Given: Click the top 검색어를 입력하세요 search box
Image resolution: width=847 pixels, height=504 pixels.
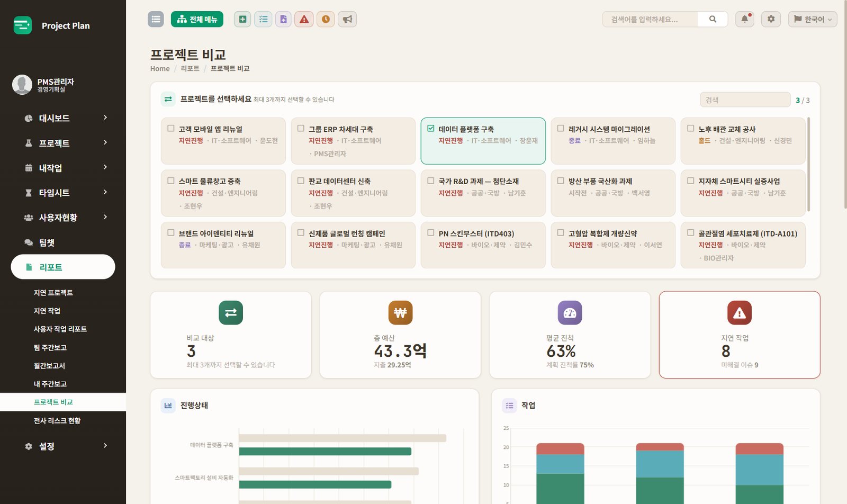Looking at the screenshot, I should tap(650, 19).
